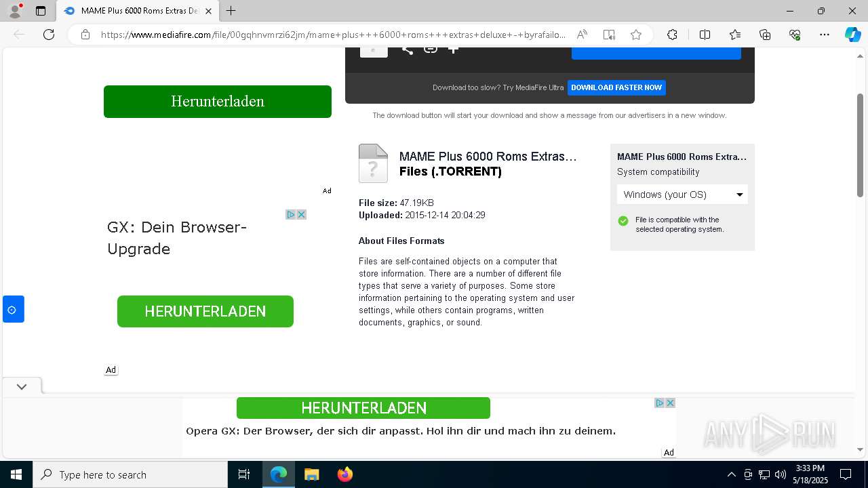Click HERUNTERLADEN in bottom Opera GX banner

pos(363,408)
